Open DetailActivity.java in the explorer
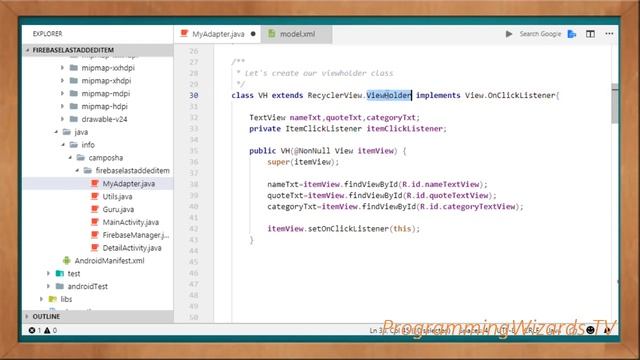Viewport: 640px width, 360px height. coord(98,248)
